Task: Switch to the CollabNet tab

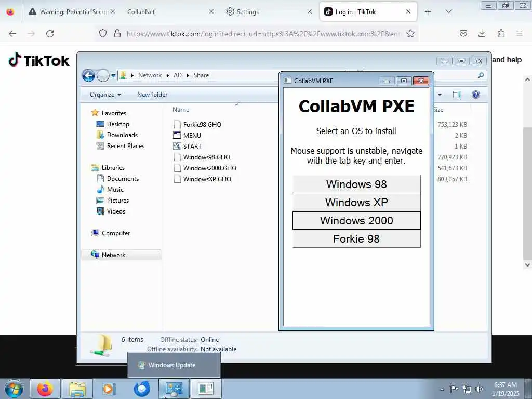Action: tap(169, 12)
